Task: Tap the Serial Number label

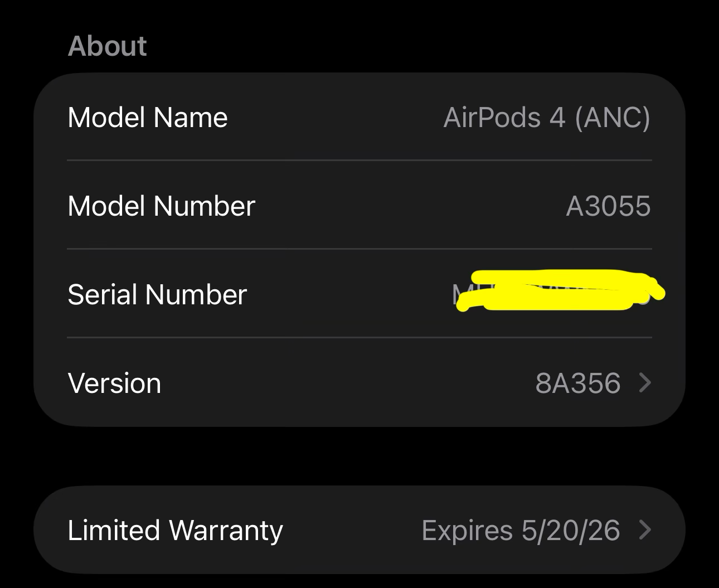Action: pyautogui.click(x=157, y=294)
